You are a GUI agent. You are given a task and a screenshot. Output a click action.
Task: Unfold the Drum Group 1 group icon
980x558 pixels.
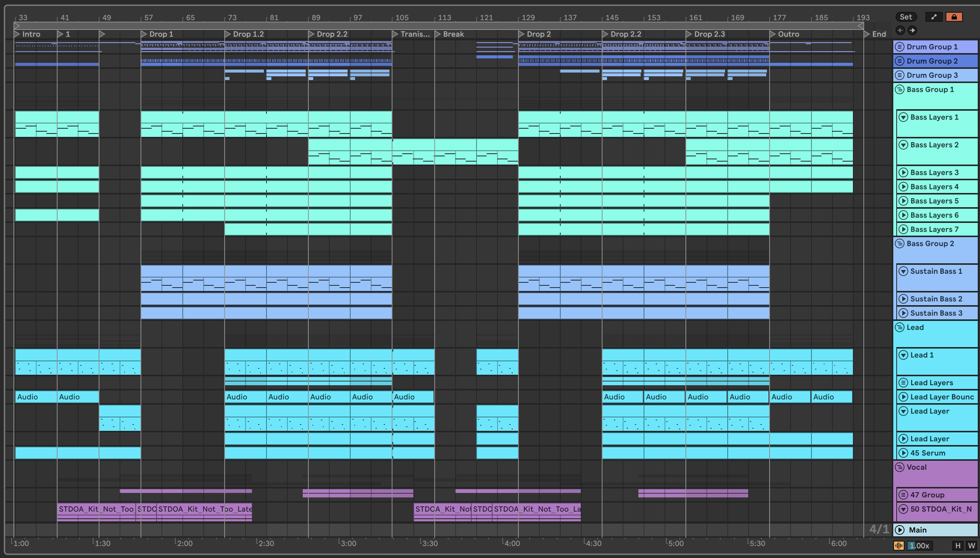900,47
